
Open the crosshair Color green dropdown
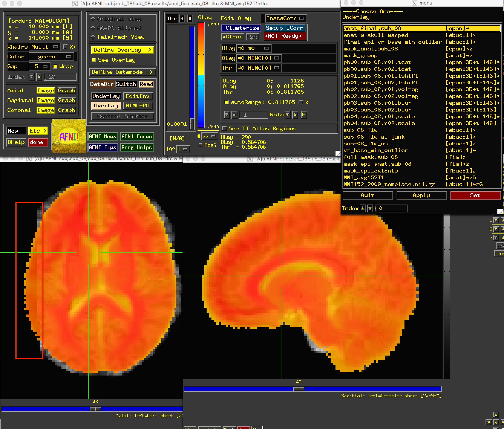point(51,57)
